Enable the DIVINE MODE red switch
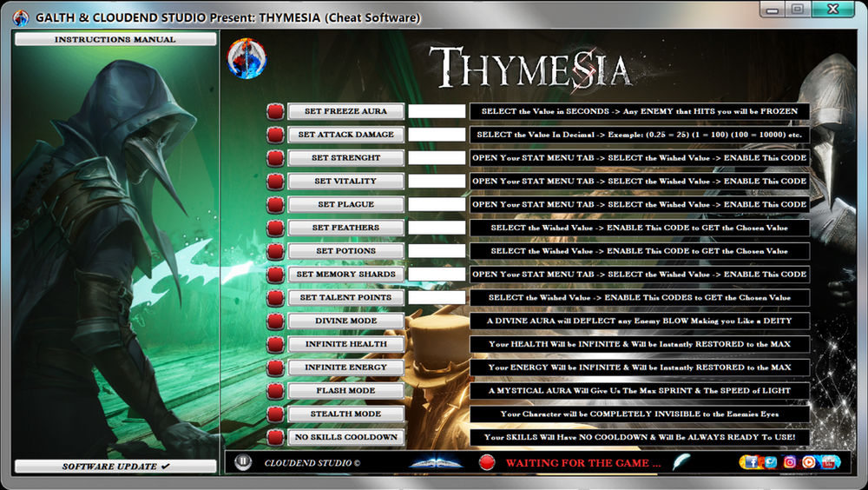The image size is (868, 490). (x=275, y=321)
